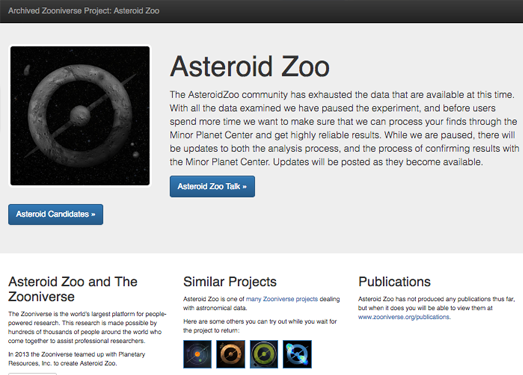Click the text 'In 2013 the Zooniverse teamed up'
The height and width of the screenshot is (375, 523).
[x=76, y=359]
